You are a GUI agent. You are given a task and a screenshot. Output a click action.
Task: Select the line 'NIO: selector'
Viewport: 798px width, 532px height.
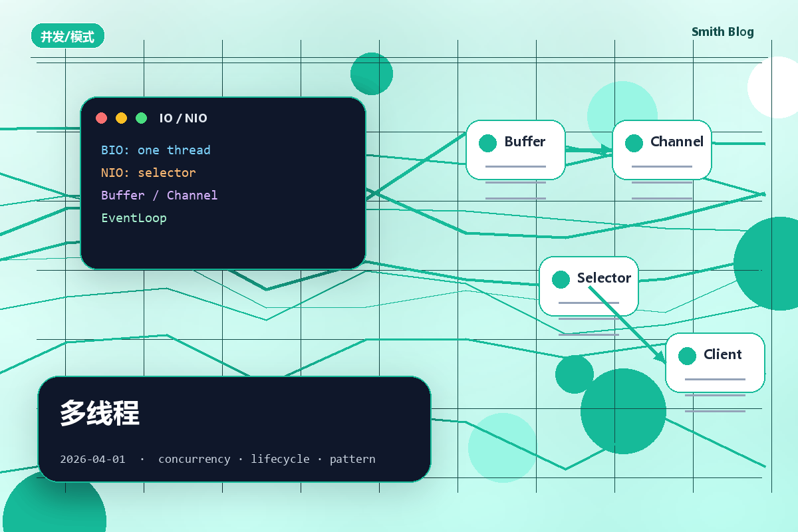(x=148, y=173)
